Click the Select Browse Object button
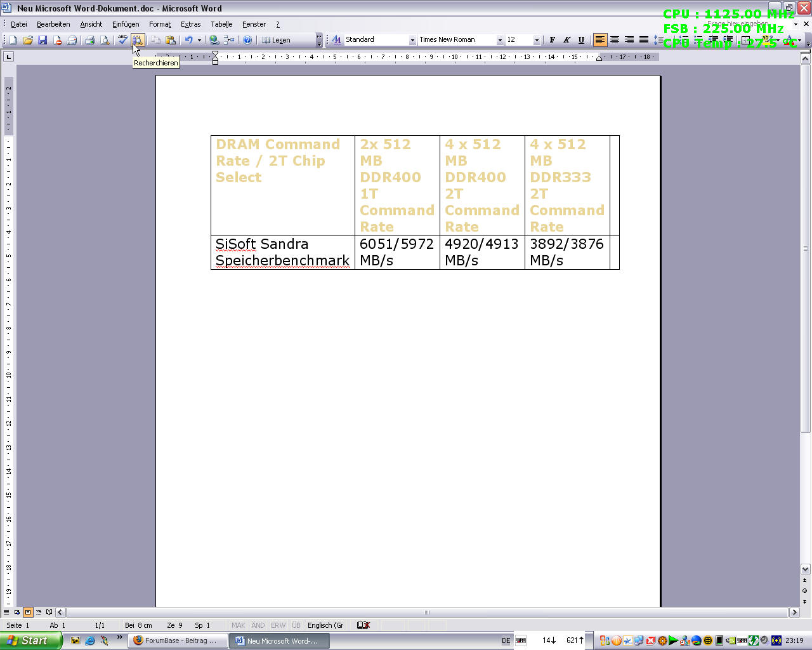This screenshot has height=650, width=812. pos(805,590)
